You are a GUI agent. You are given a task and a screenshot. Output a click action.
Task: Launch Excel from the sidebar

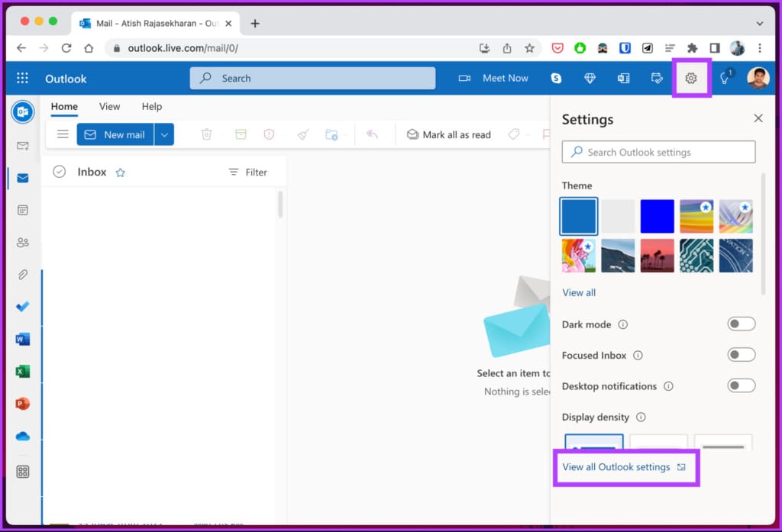pos(22,372)
